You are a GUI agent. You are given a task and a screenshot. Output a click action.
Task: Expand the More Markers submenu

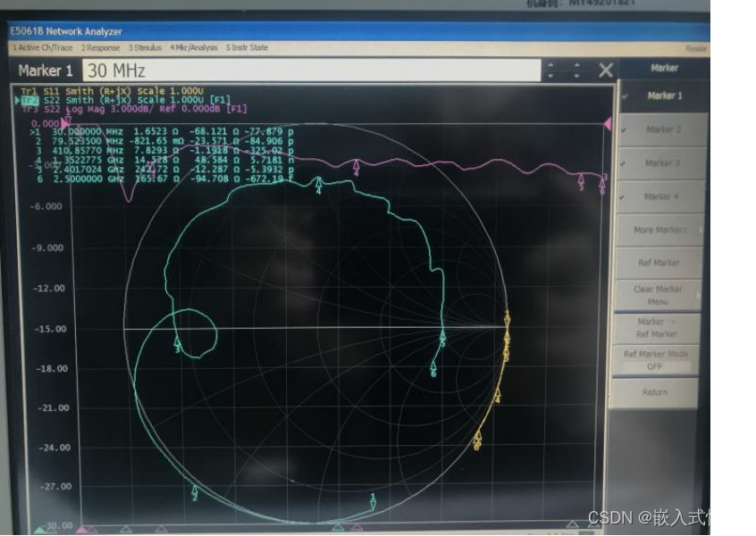[659, 230]
